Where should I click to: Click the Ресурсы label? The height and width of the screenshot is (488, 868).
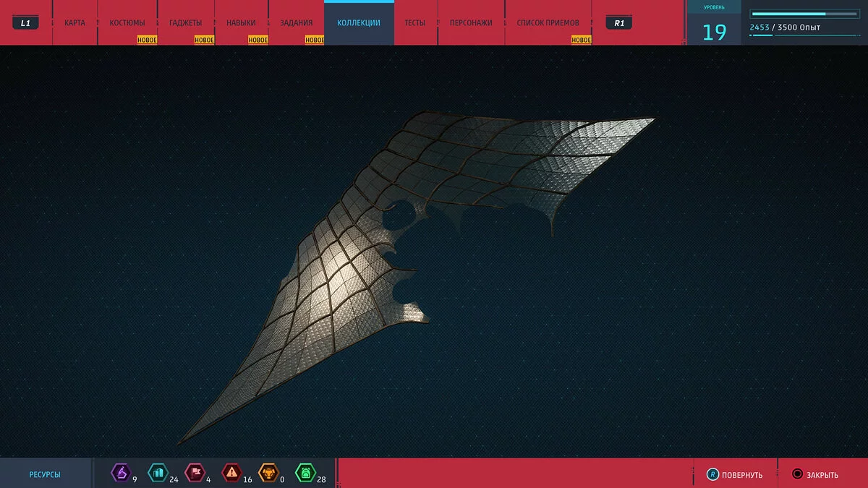(x=45, y=475)
